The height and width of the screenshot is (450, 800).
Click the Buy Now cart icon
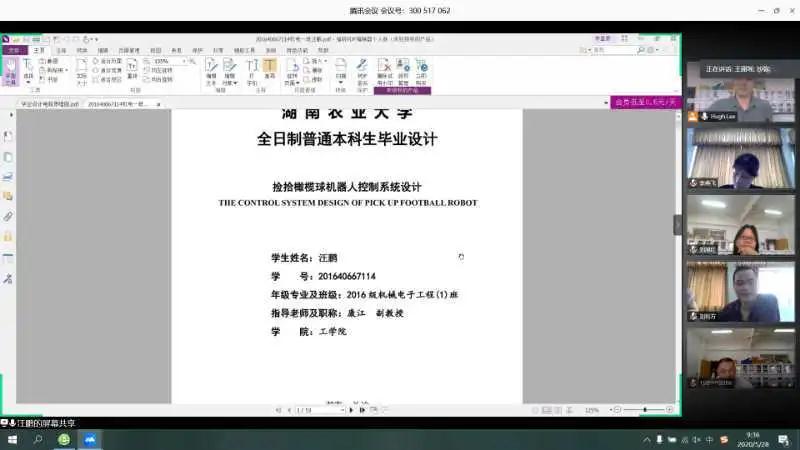click(421, 71)
